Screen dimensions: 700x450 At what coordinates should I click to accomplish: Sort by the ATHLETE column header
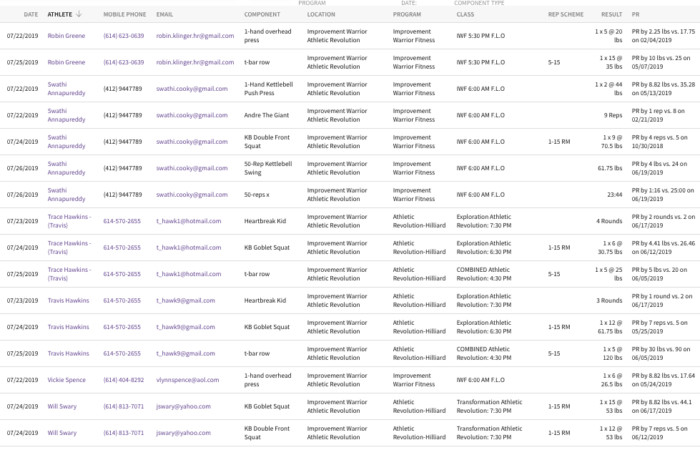coord(60,14)
